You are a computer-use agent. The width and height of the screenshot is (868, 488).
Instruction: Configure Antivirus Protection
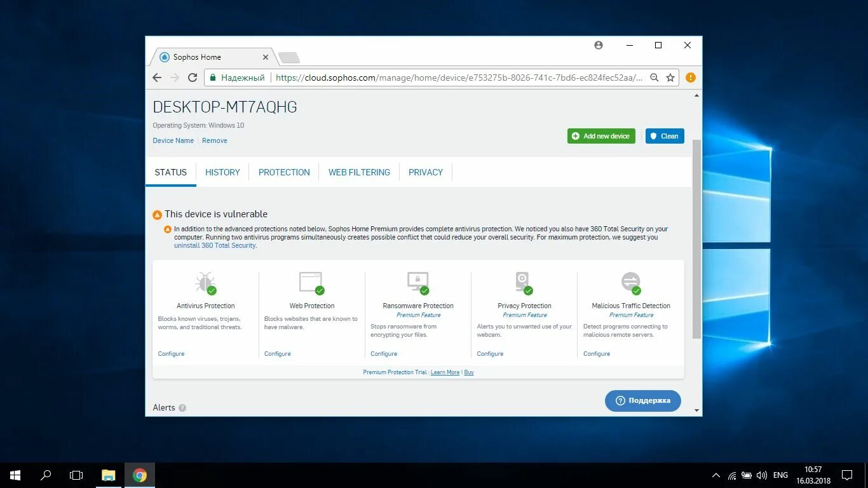[x=171, y=354]
